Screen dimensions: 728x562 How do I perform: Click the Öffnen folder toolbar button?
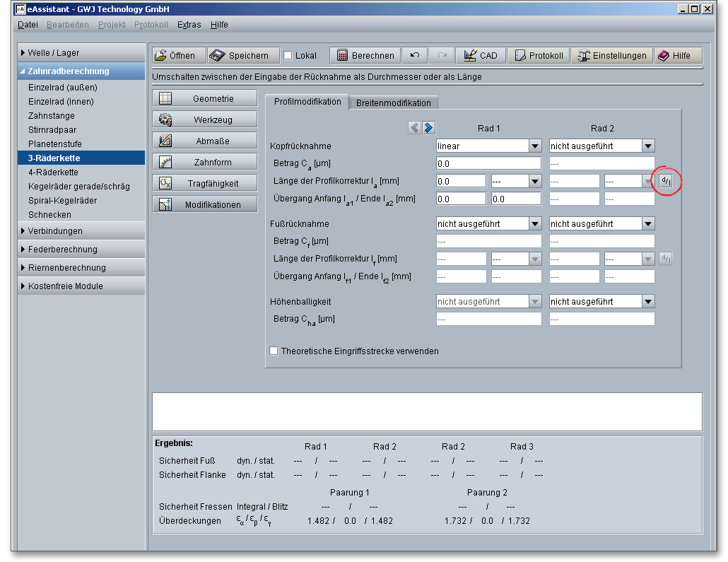(x=179, y=56)
